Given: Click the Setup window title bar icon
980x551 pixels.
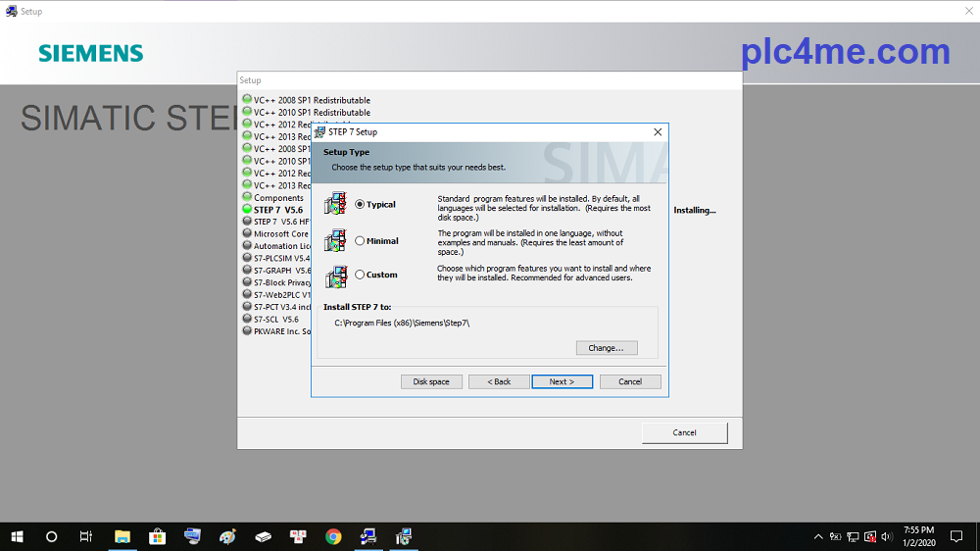Looking at the screenshot, I should pos(11,11).
